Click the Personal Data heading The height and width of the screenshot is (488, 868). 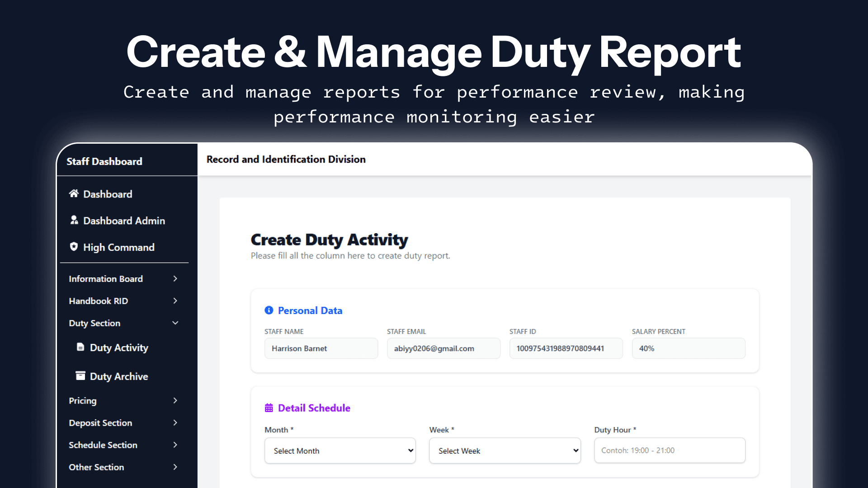click(310, 310)
